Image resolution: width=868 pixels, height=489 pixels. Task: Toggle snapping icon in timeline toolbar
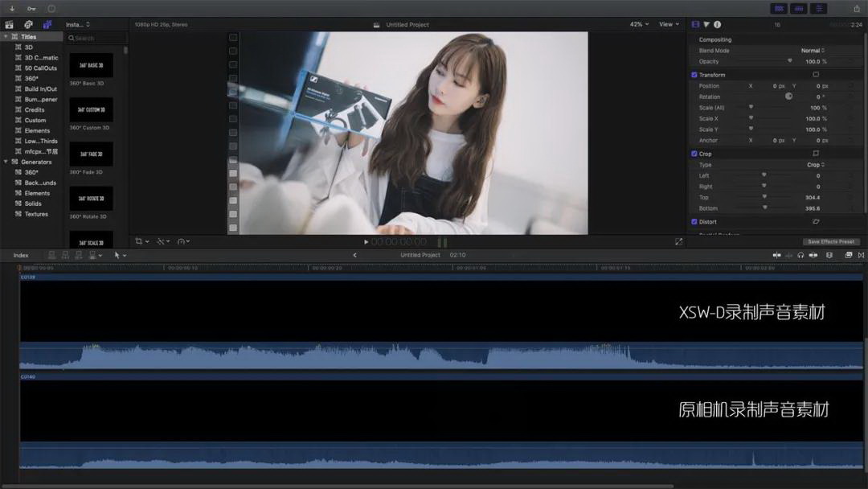pos(813,255)
